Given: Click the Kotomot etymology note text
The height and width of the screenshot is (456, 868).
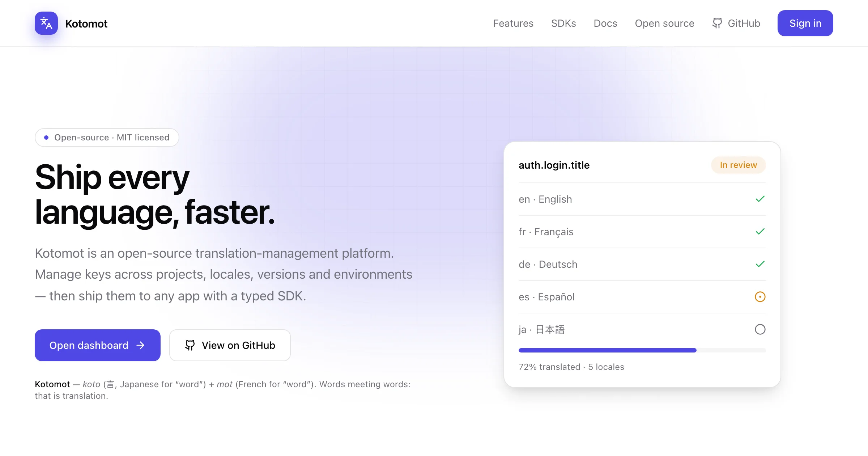Looking at the screenshot, I should 223,390.
